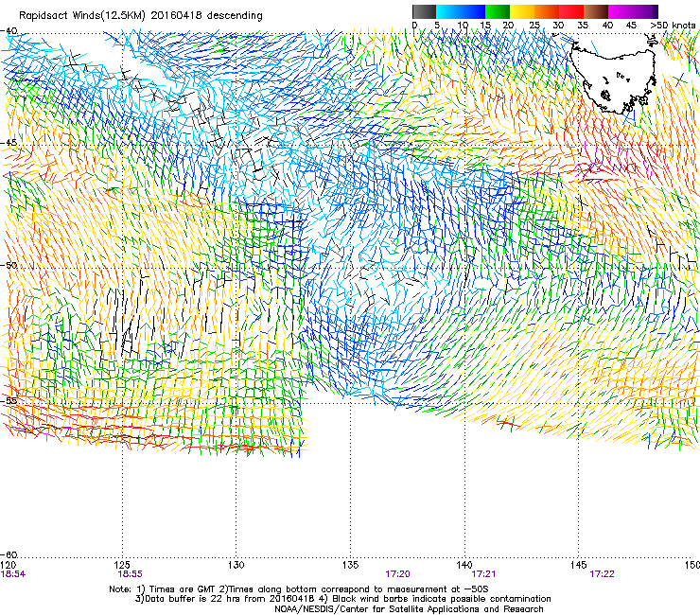Click the title 'Rapidscat Winds(12.5KM) 20160418 descending'
This screenshot has height=615, width=700.
pyautogui.click(x=141, y=16)
